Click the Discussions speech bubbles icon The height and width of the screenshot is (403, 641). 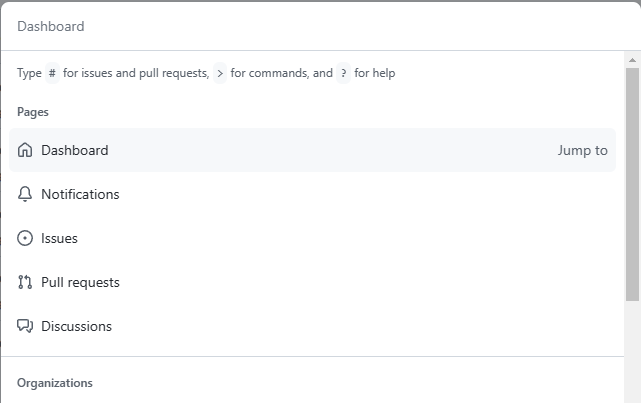click(x=25, y=326)
